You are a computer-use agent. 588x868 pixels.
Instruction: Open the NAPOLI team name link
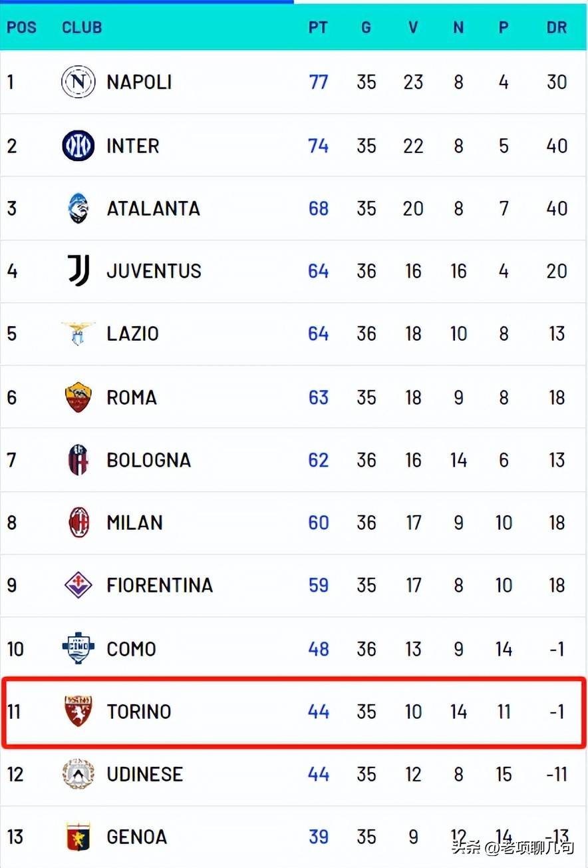pos(139,82)
